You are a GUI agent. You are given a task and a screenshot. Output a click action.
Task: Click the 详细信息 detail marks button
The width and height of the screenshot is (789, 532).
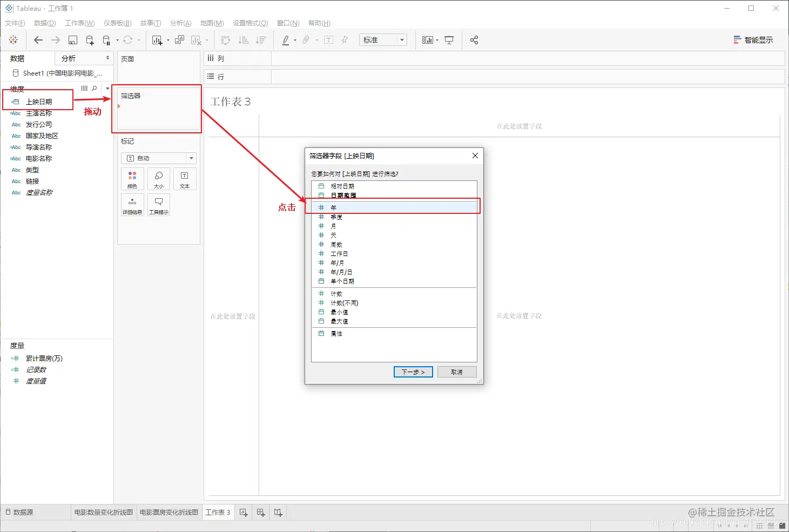click(132, 205)
